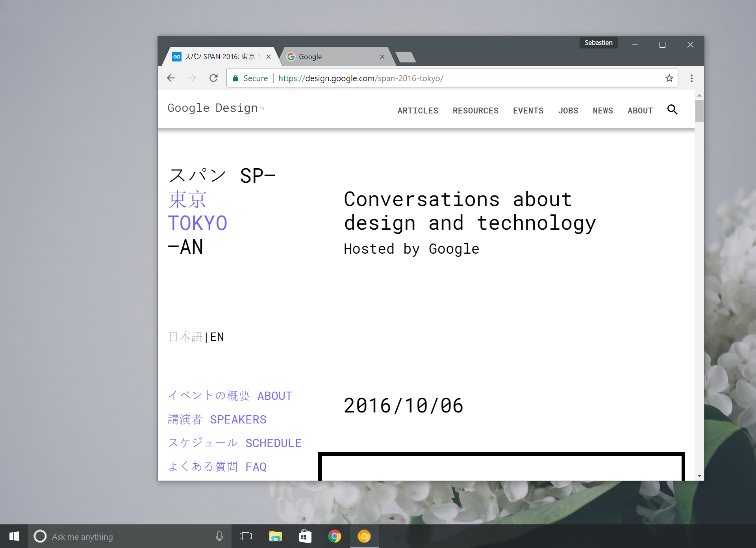Screen dimensions: 756x548
Task: Open search with the magnifier icon
Action: [673, 110]
